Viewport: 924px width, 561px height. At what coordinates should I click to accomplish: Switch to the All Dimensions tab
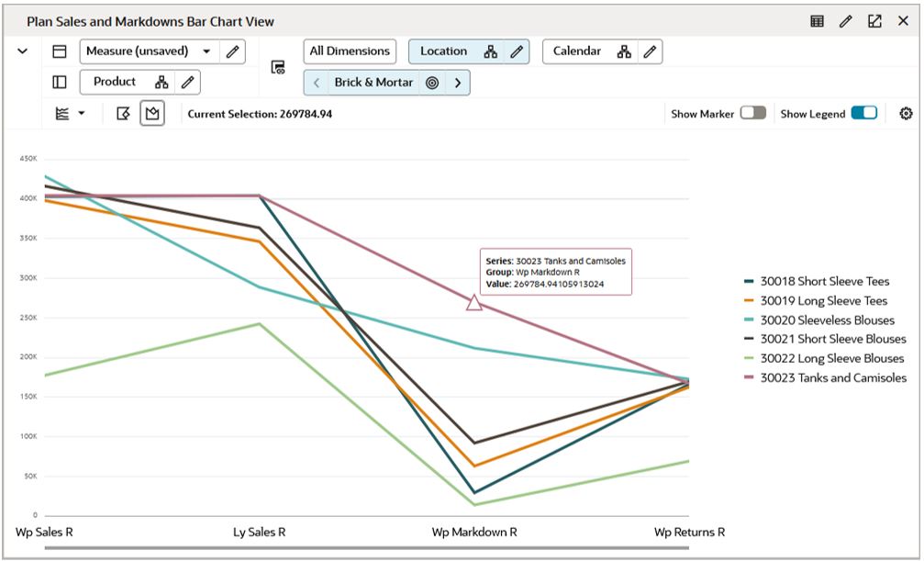point(350,51)
